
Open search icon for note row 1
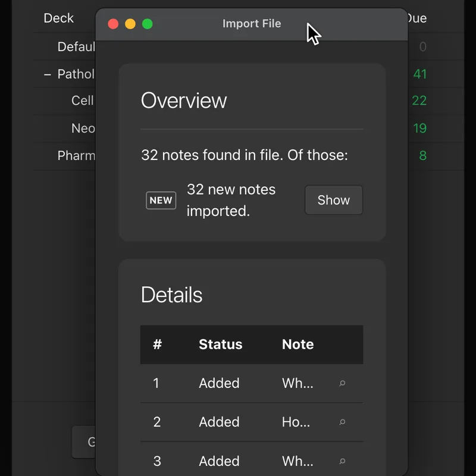[x=342, y=383]
